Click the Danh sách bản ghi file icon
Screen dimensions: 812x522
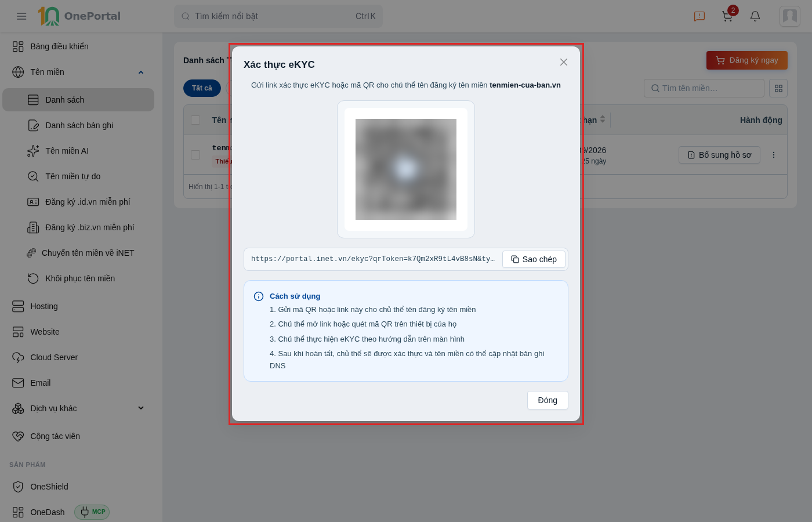coord(33,125)
